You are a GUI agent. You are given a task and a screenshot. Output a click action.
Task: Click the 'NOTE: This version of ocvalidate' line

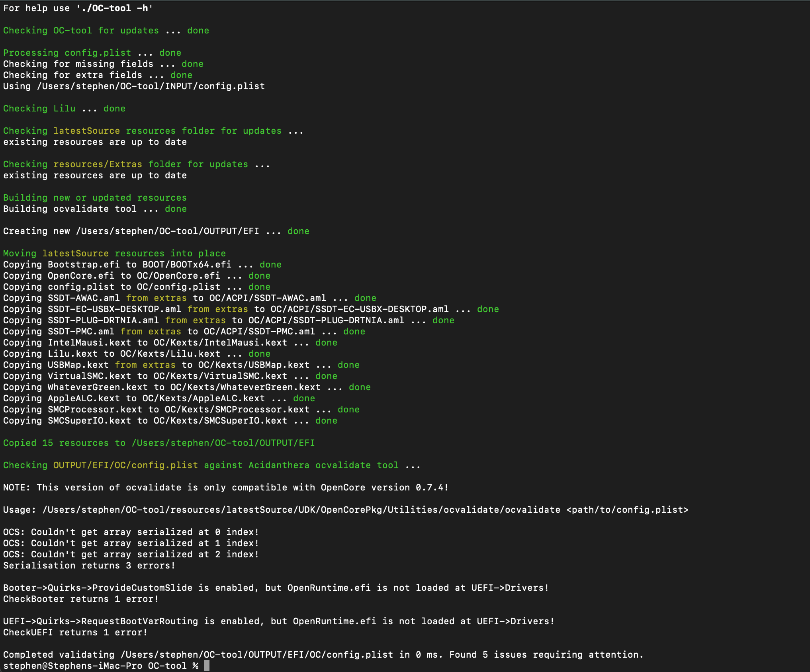226,487
